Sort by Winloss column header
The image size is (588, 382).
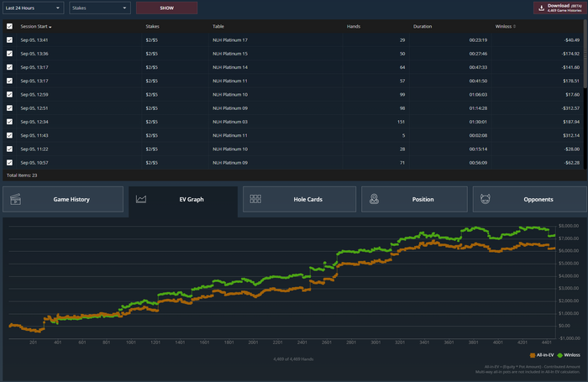506,26
